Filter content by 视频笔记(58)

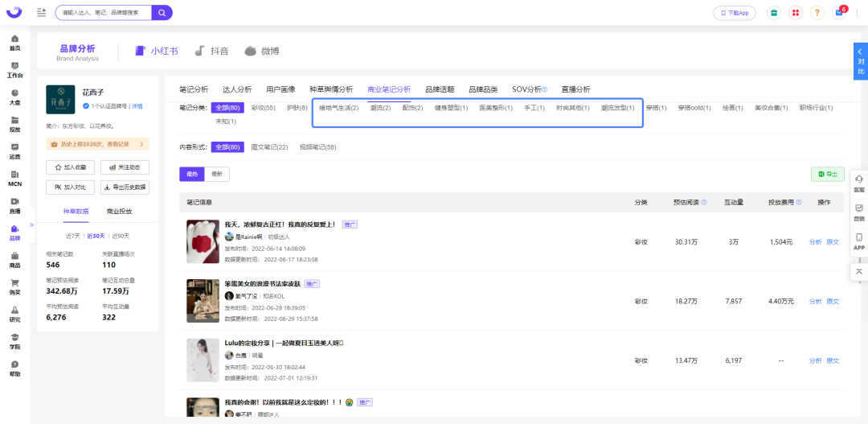[x=317, y=147]
